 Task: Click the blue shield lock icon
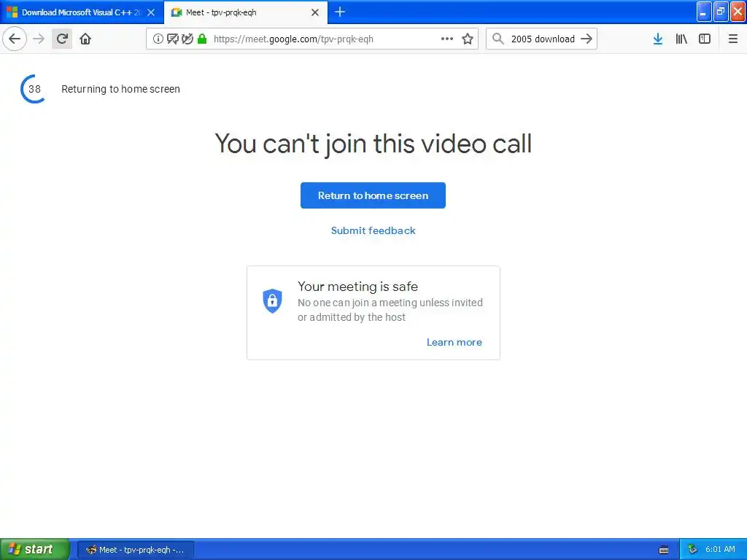[x=273, y=301]
